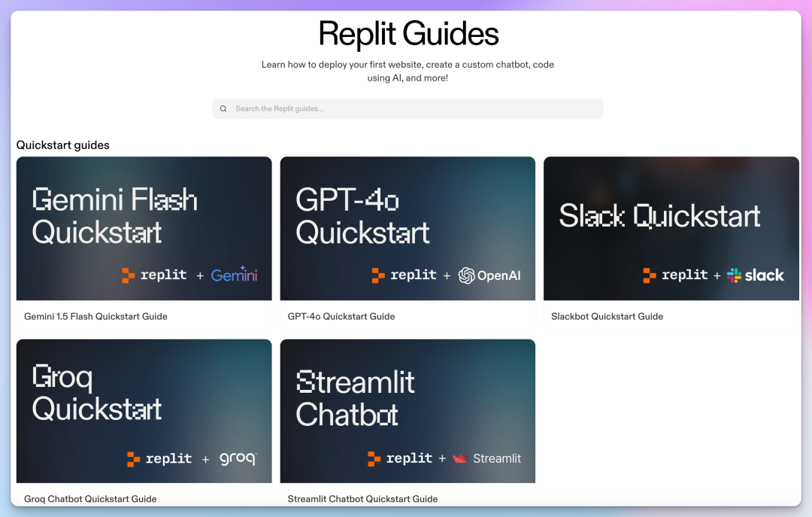The image size is (812, 517).
Task: Click the Gemini Flash Quickstart banner image
Action: click(144, 229)
